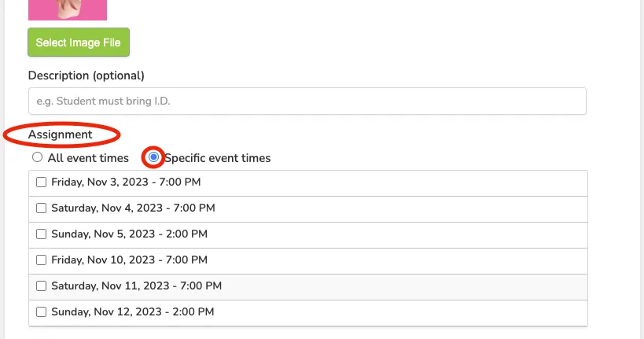Check the Saturday, Nov 4, 2023 box
The image size is (644, 339).
(41, 208)
